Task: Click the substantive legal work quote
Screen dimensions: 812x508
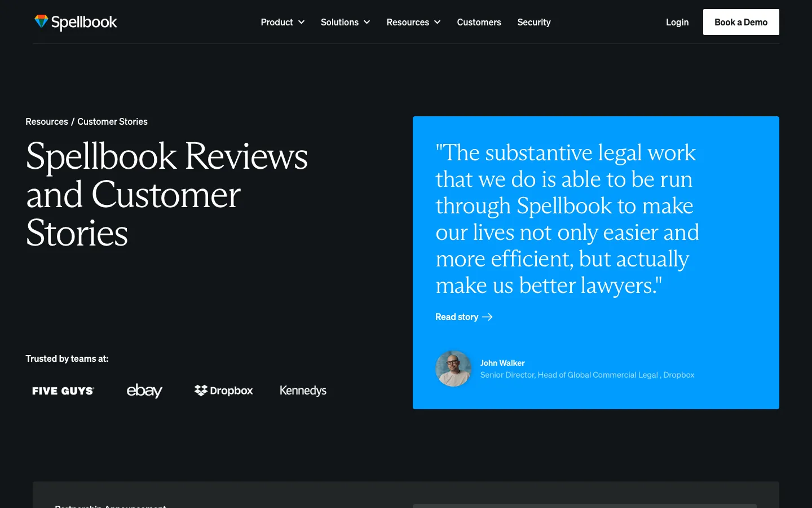Action: pos(567,219)
